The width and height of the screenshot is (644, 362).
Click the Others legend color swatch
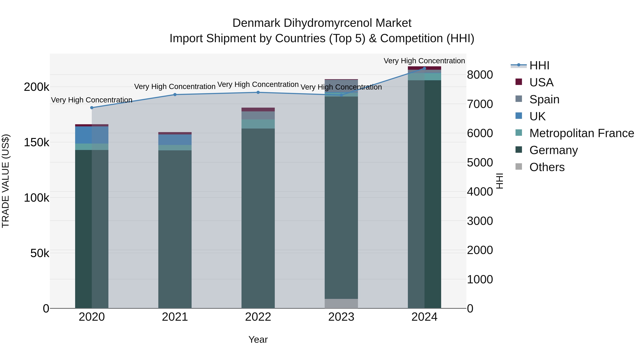519,166
